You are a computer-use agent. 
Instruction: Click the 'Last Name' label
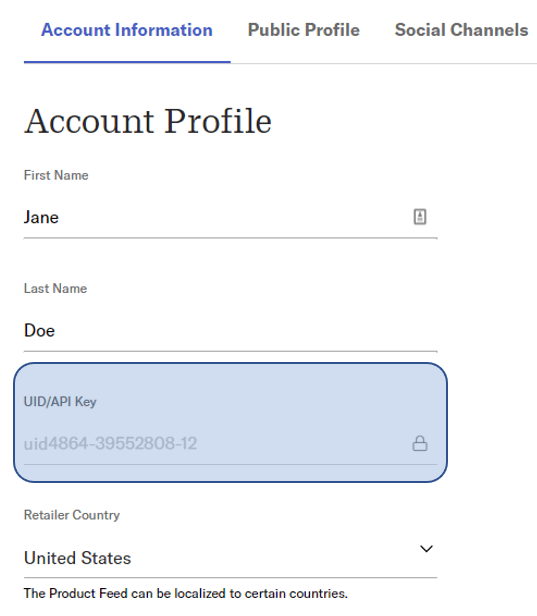click(x=55, y=288)
